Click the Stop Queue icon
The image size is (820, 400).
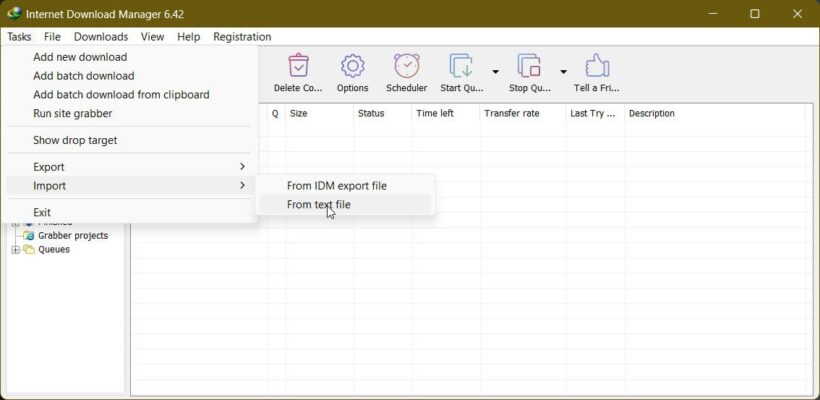pyautogui.click(x=529, y=67)
